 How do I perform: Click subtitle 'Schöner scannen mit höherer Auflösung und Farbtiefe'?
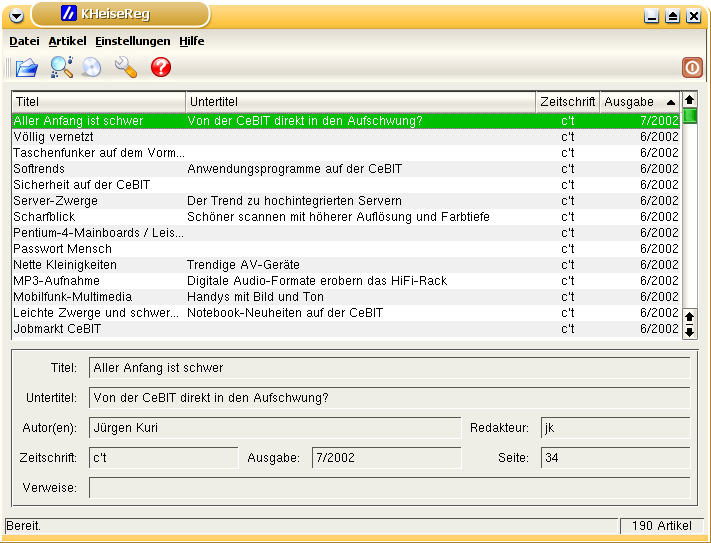[339, 217]
